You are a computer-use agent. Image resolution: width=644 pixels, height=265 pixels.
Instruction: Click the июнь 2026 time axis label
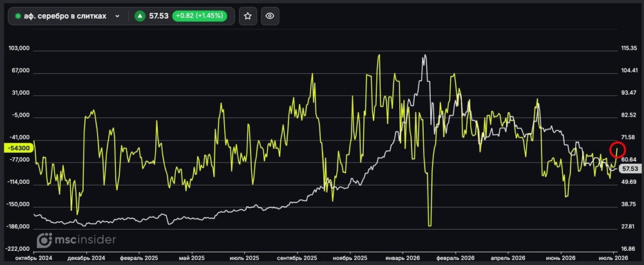click(561, 258)
